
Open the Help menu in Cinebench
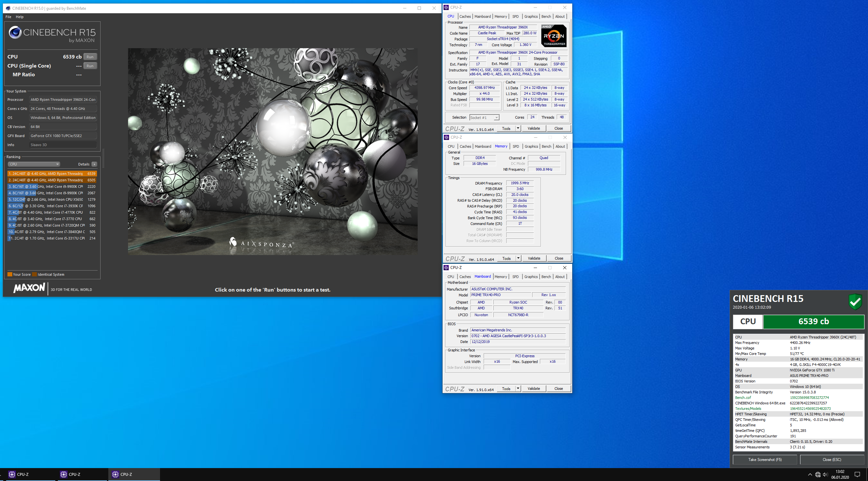point(19,17)
